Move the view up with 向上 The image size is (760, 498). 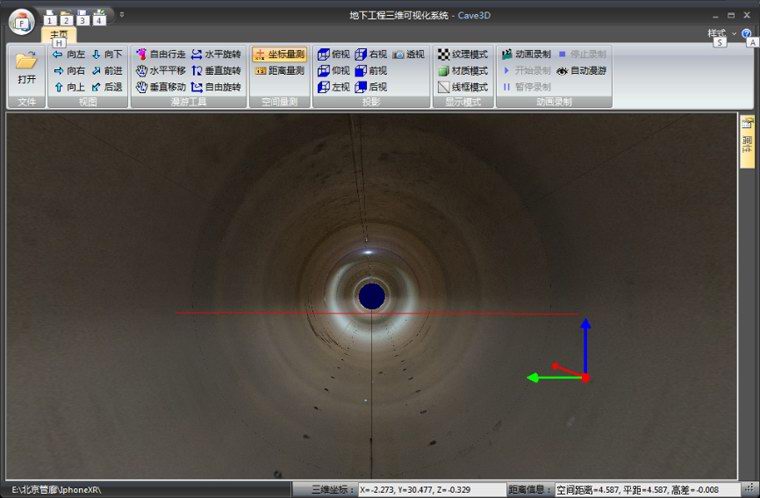[x=69, y=87]
